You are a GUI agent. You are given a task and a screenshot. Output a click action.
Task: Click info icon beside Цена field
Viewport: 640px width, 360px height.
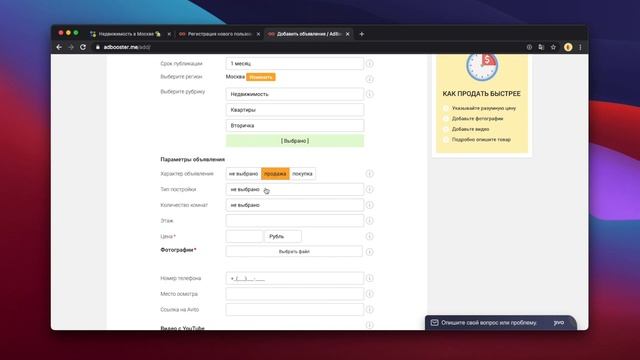point(369,236)
